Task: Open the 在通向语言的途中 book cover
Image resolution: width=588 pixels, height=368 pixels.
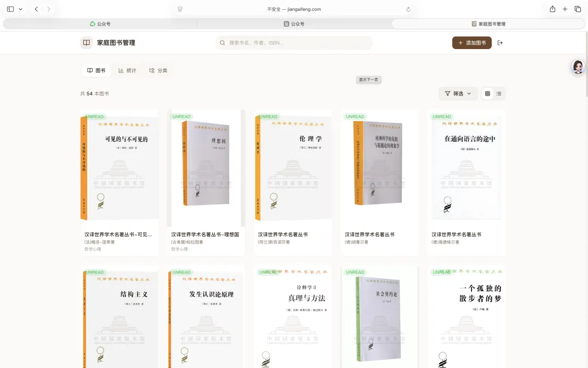Action: pos(467,168)
